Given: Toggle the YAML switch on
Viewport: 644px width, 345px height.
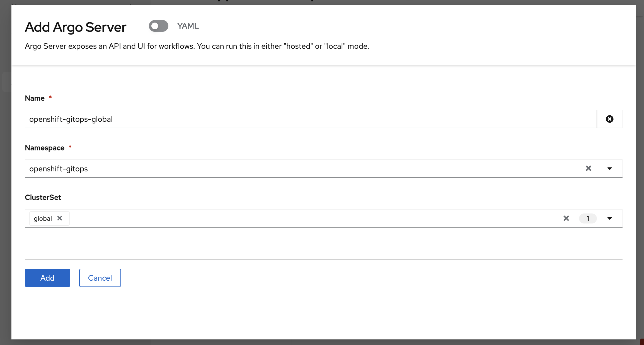Looking at the screenshot, I should coord(158,26).
